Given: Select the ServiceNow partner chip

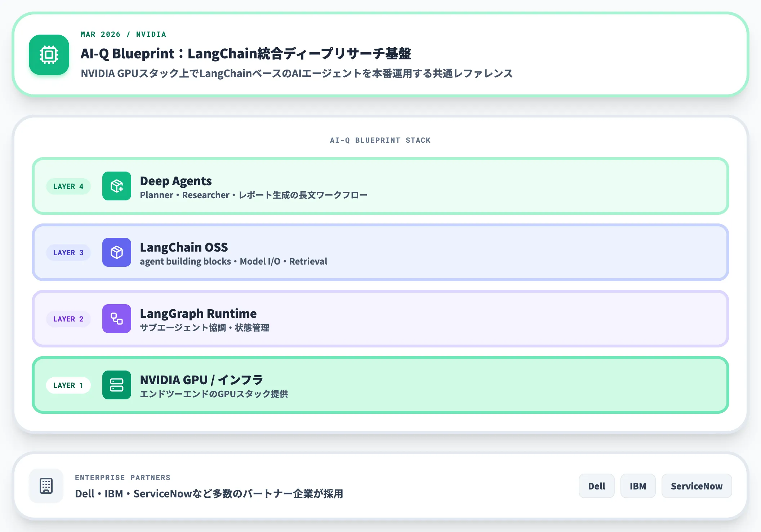Looking at the screenshot, I should coord(697,486).
